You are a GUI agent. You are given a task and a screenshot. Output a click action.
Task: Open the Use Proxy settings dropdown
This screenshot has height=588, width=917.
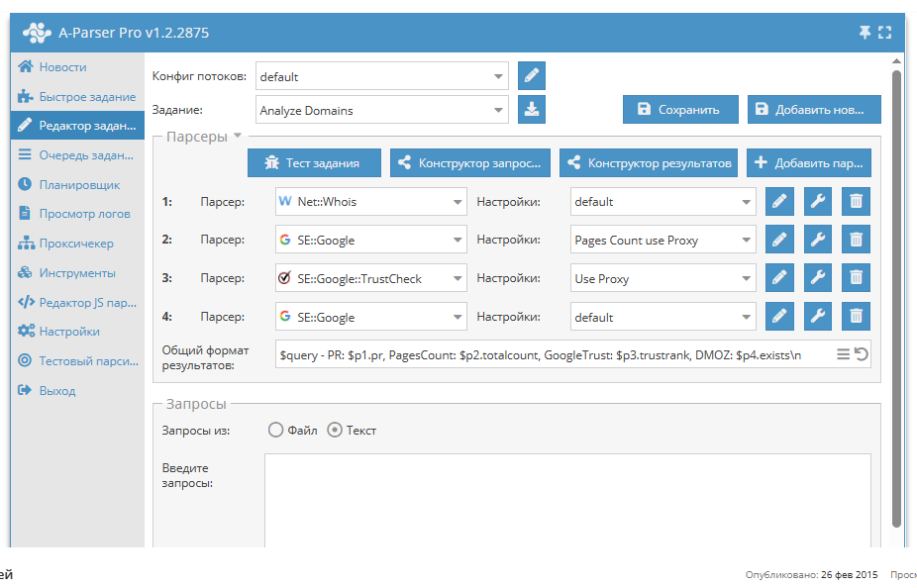[x=663, y=278]
